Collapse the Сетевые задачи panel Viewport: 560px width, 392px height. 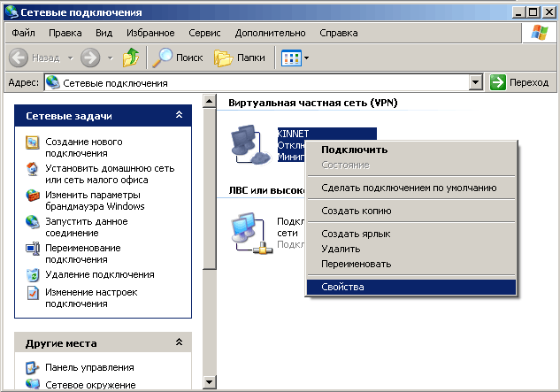coord(179,115)
